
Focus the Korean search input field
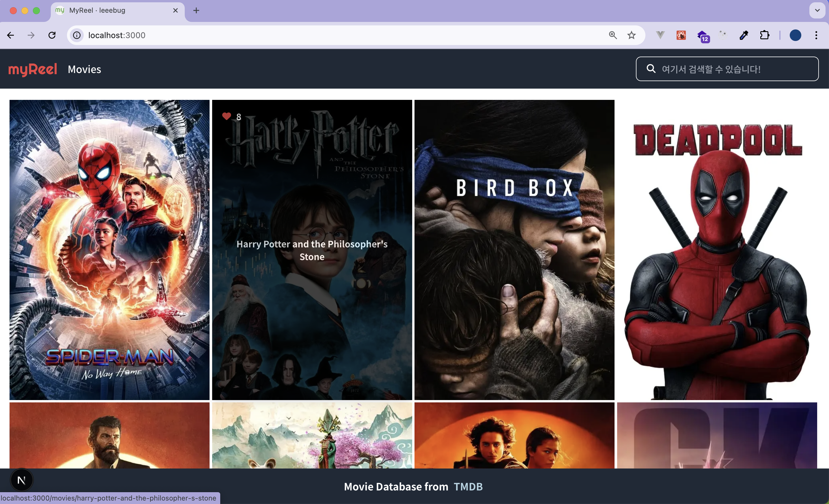point(727,69)
